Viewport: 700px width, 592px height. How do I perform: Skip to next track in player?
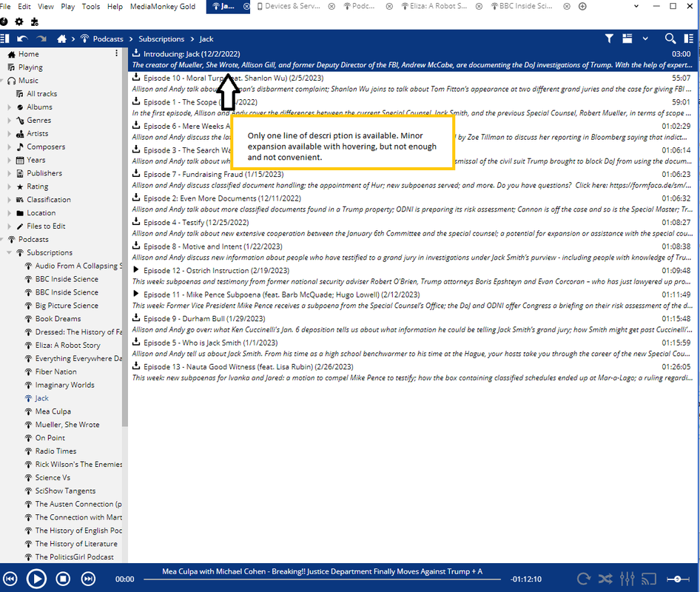pyautogui.click(x=88, y=579)
